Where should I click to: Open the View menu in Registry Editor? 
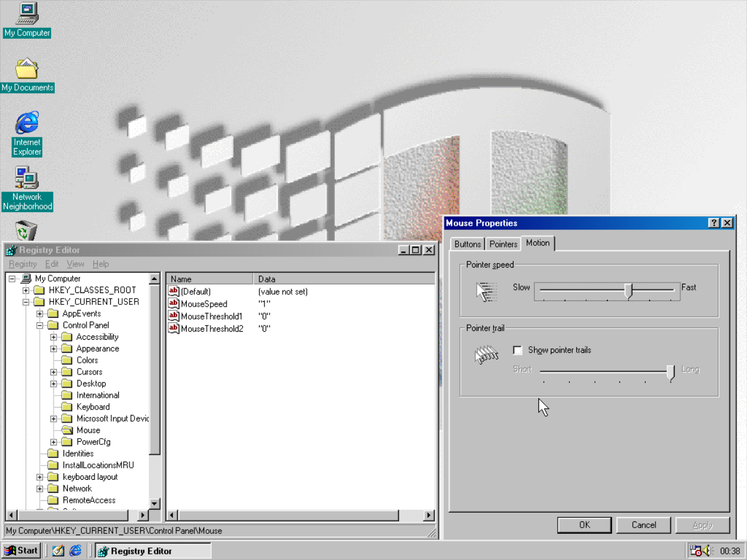coord(75,264)
